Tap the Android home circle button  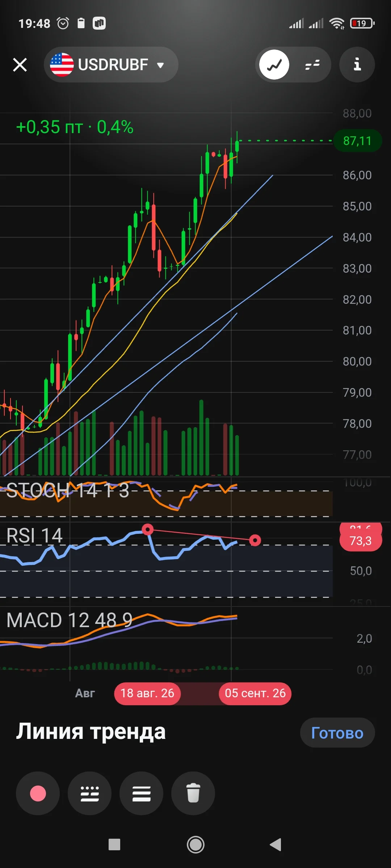(195, 845)
